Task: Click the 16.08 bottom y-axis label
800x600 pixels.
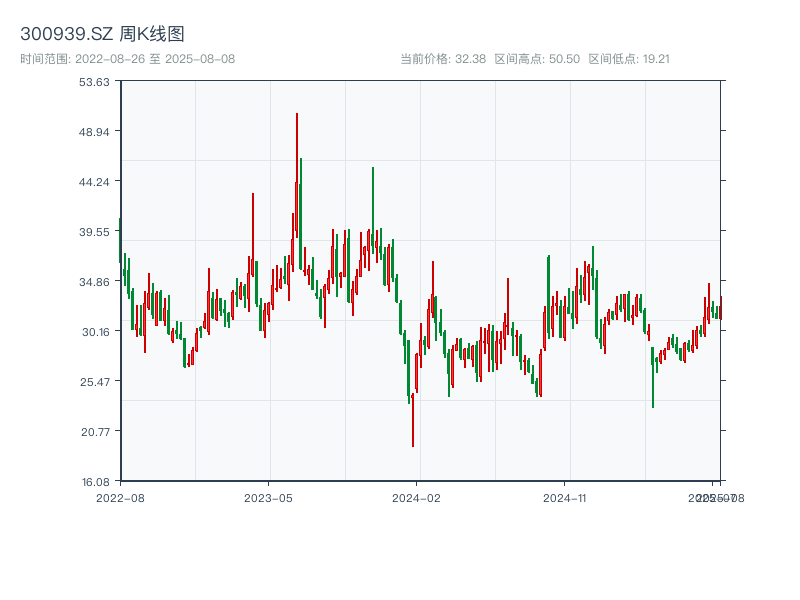Action: tap(95, 481)
